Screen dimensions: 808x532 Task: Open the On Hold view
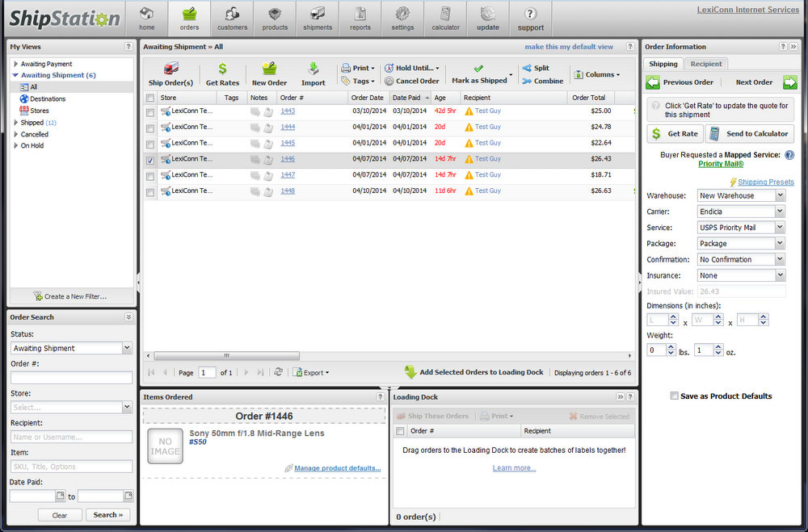(x=32, y=146)
